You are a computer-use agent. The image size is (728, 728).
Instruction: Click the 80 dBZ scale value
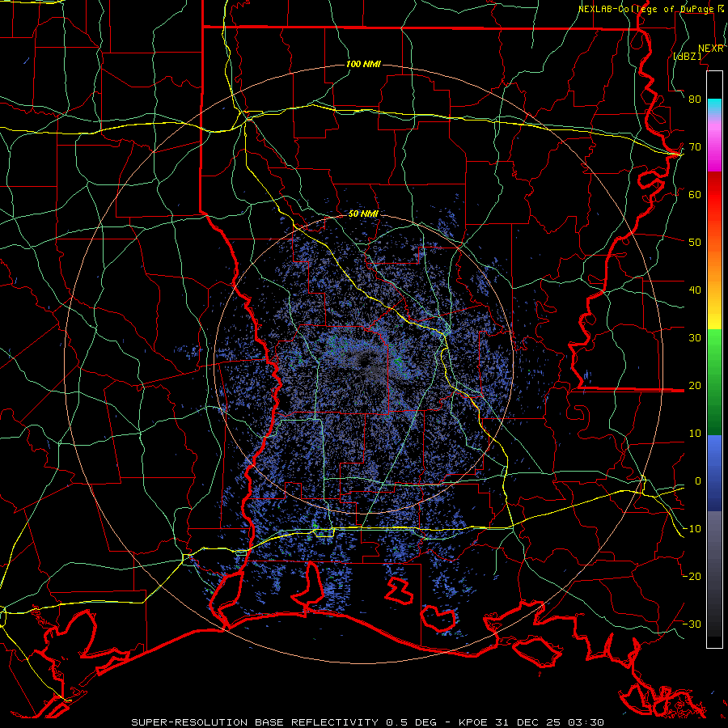tap(695, 99)
